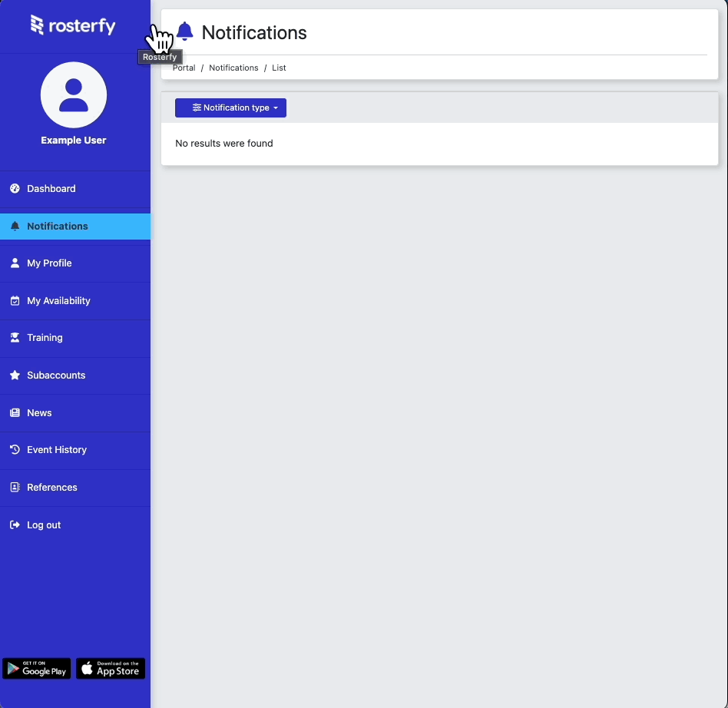The width and height of the screenshot is (728, 708).
Task: Click the My Profile person icon
Action: coord(15,263)
